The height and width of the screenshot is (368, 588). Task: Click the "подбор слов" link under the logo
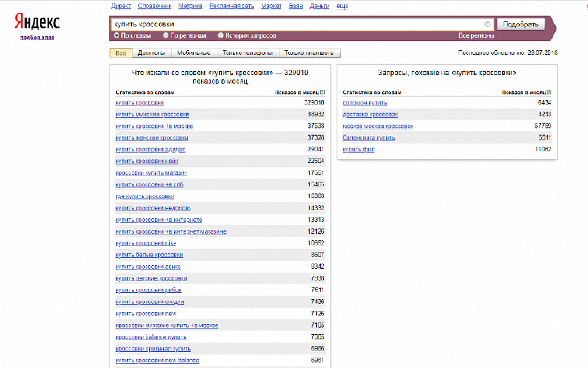click(37, 38)
